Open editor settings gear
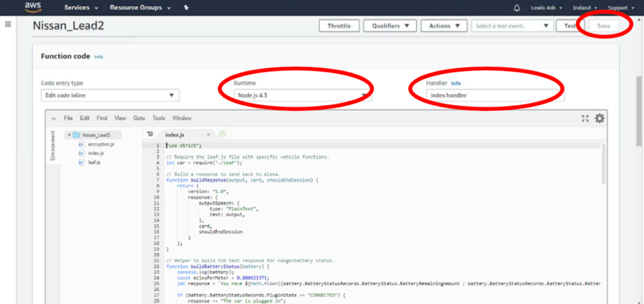 click(599, 118)
